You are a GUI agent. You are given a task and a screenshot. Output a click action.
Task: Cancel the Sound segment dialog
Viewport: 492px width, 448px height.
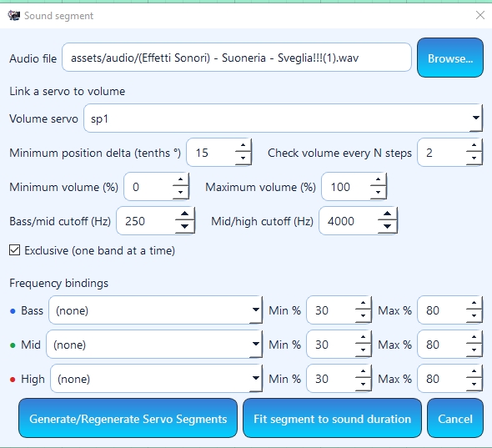click(x=455, y=418)
